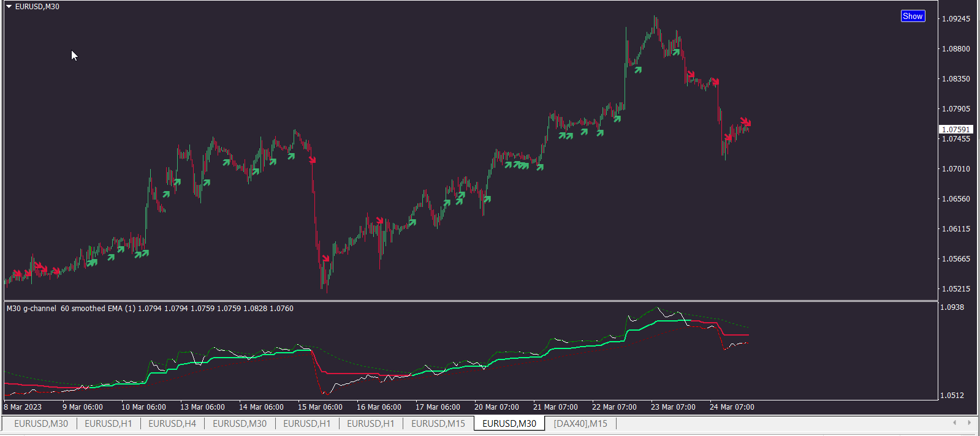Open the [DAX40],M15 chart tab
980x436 pixels.
pos(580,423)
